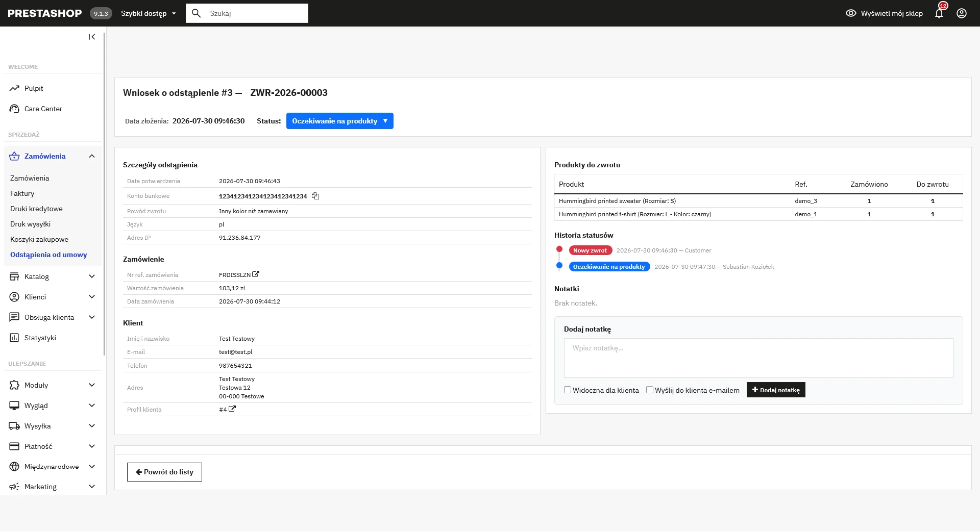The width and height of the screenshot is (980, 532).
Task: Expand the Katalog menu chevron
Action: (x=92, y=276)
